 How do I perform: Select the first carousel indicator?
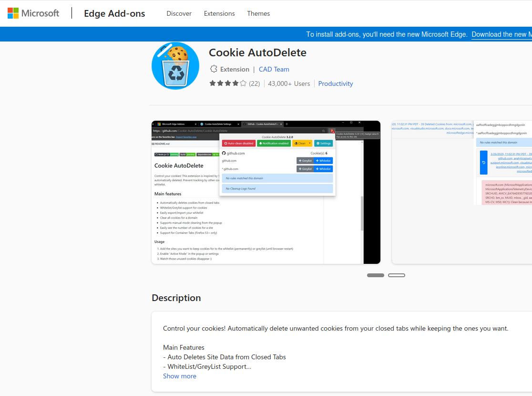[x=376, y=275]
